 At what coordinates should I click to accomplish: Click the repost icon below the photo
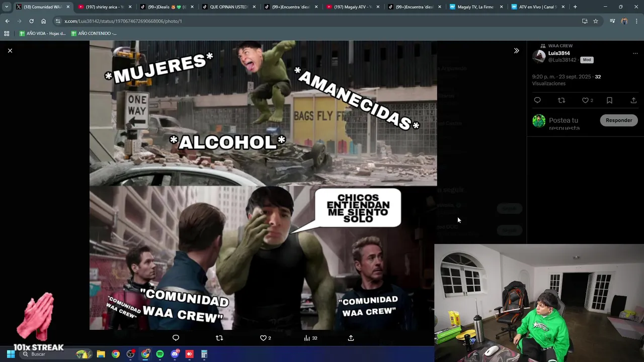[x=219, y=338]
